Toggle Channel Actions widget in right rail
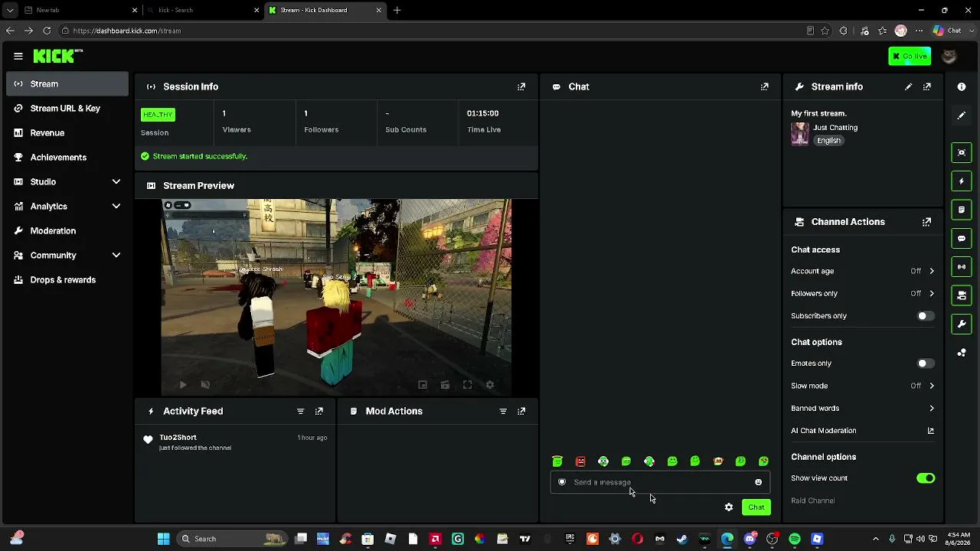This screenshot has height=551, width=980. [962, 295]
